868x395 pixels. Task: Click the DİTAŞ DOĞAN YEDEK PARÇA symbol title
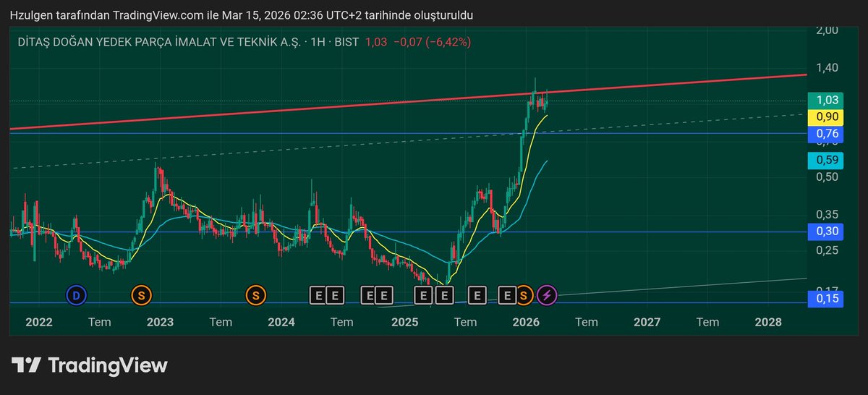point(159,43)
